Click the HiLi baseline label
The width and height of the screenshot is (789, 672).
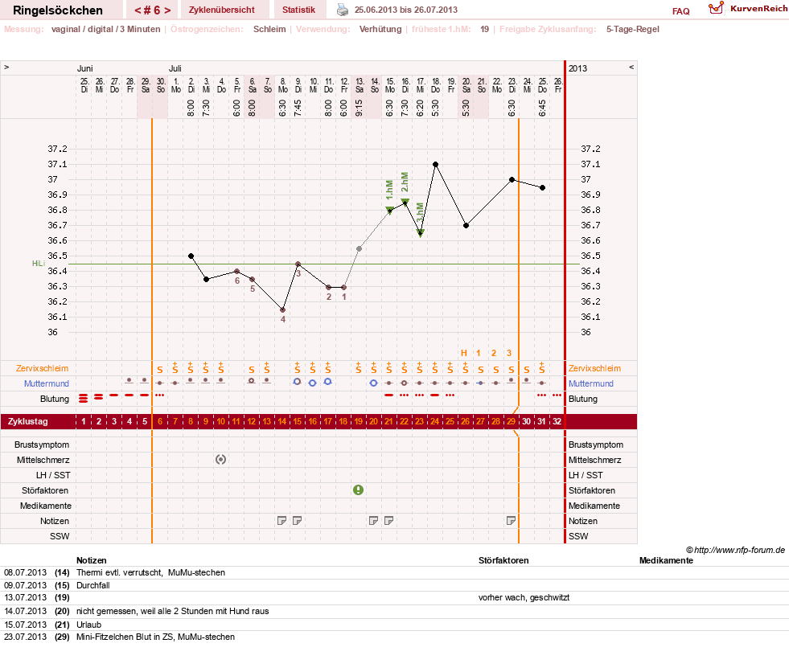[39, 264]
